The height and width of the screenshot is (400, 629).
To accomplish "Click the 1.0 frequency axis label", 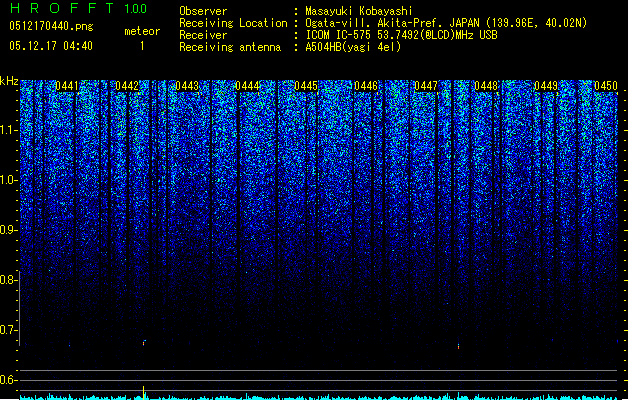I will [x=8, y=180].
